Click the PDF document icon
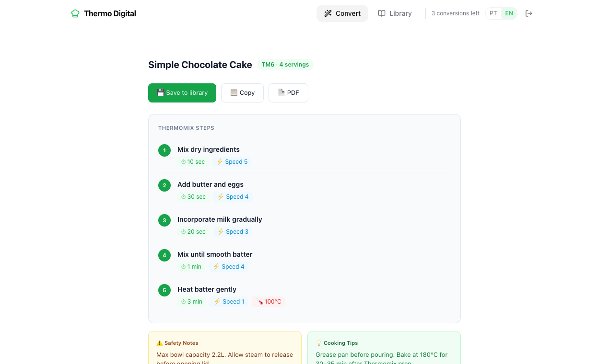Image resolution: width=609 pixels, height=364 pixels. click(281, 93)
